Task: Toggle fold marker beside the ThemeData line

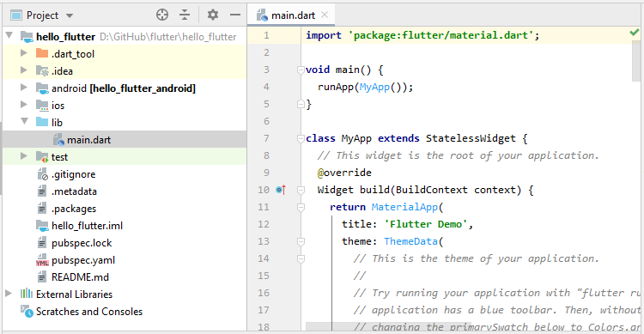Action: pyautogui.click(x=301, y=241)
